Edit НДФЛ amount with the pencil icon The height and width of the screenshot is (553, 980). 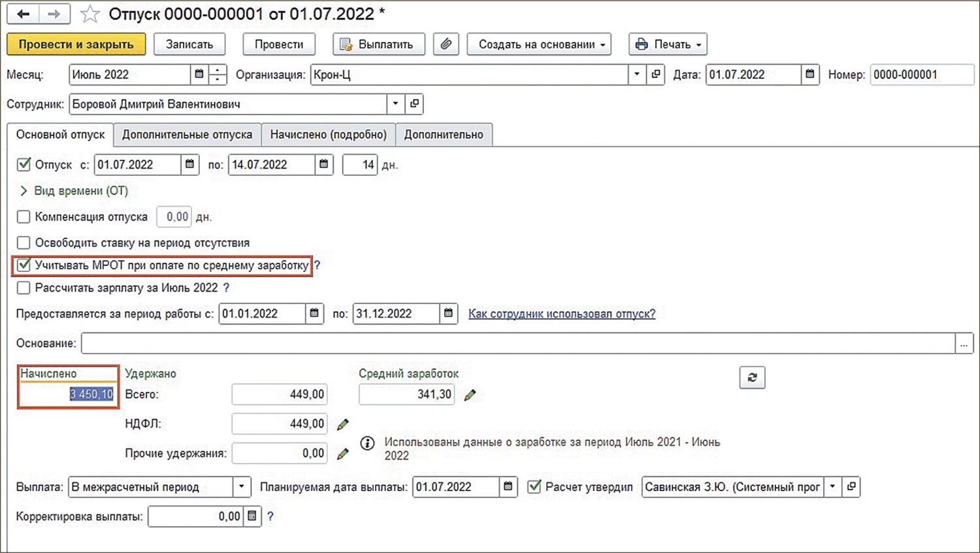tap(342, 424)
